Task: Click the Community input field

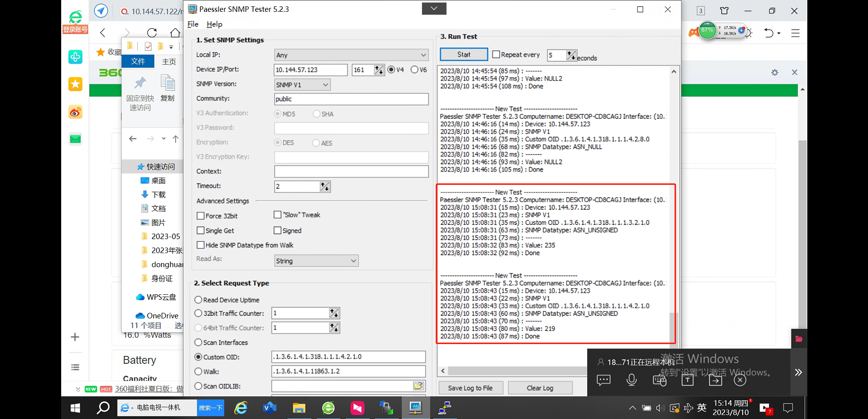Action: click(351, 99)
